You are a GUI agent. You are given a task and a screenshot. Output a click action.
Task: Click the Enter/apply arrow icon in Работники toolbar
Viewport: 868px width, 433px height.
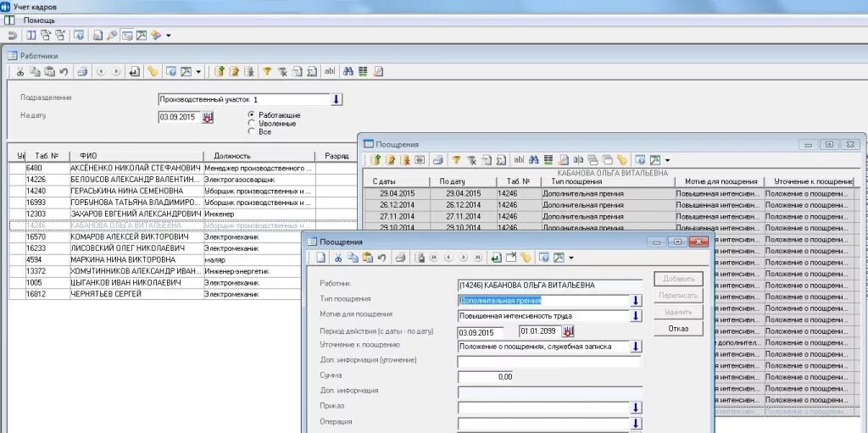tap(134, 71)
